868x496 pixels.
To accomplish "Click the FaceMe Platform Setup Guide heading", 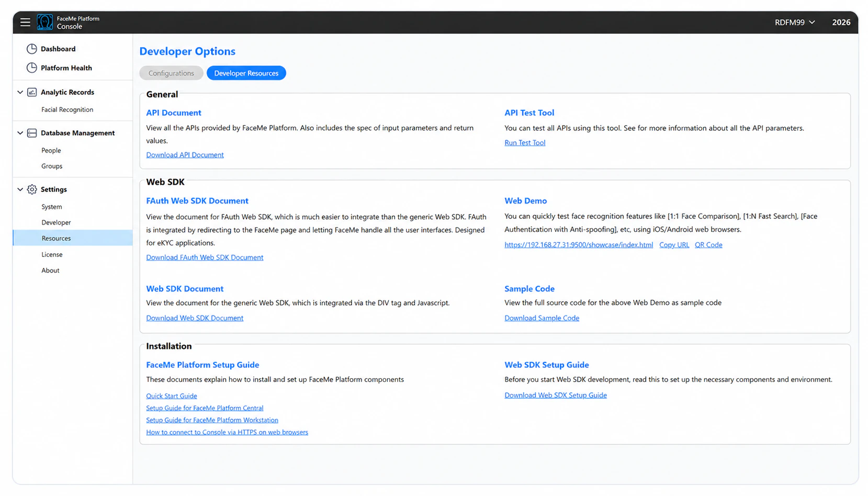I will point(202,365).
